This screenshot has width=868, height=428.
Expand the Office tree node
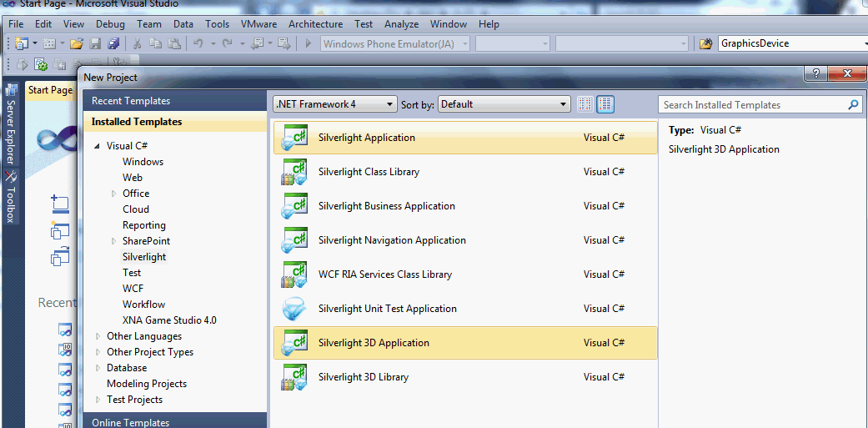click(x=114, y=194)
